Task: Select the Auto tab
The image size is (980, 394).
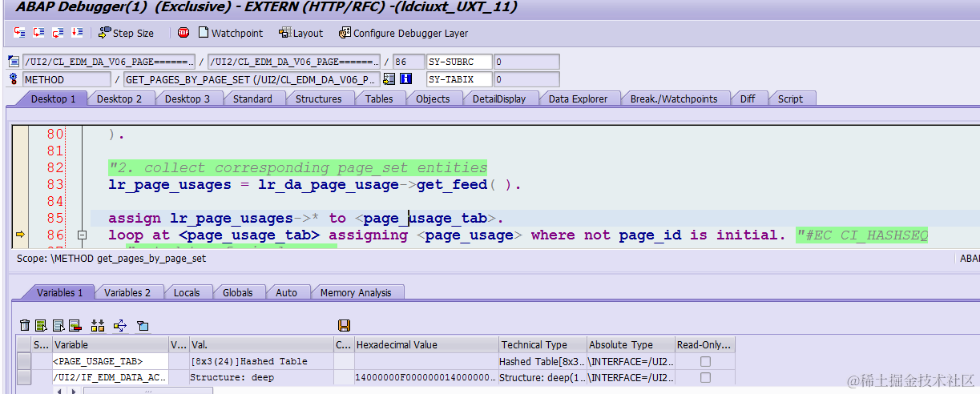Action: [286, 292]
